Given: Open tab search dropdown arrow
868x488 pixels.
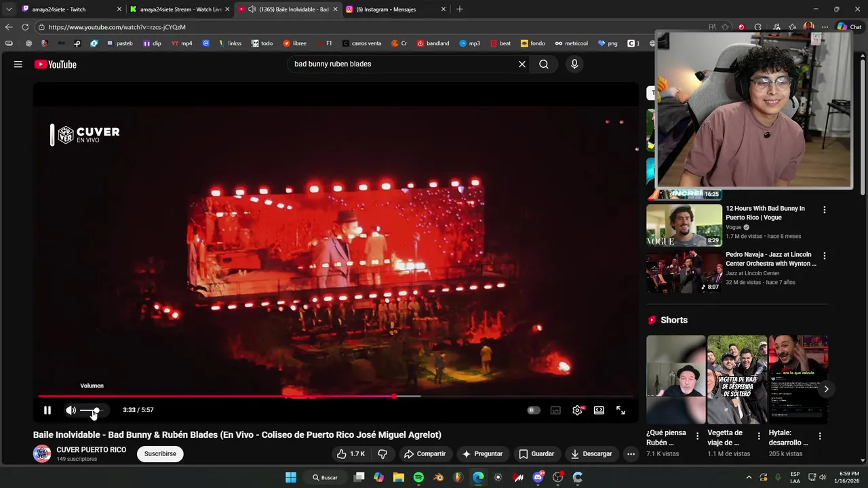Looking at the screenshot, I should tap(9, 9).
